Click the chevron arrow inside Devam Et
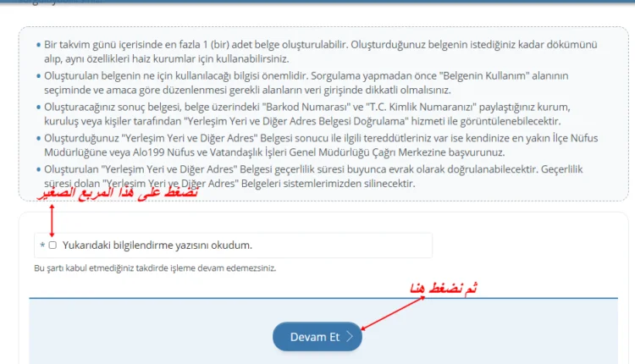Viewport: 635px width, 364px height. pyautogui.click(x=350, y=336)
